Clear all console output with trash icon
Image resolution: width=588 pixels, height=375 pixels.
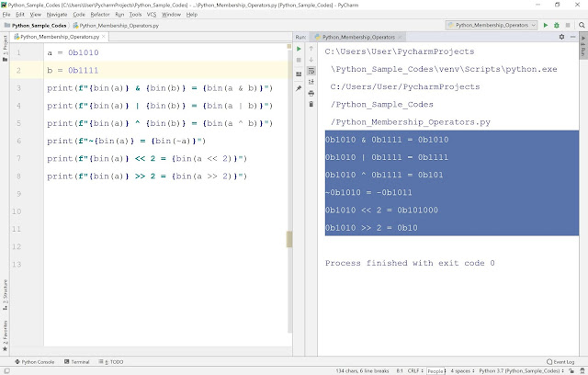[x=311, y=104]
